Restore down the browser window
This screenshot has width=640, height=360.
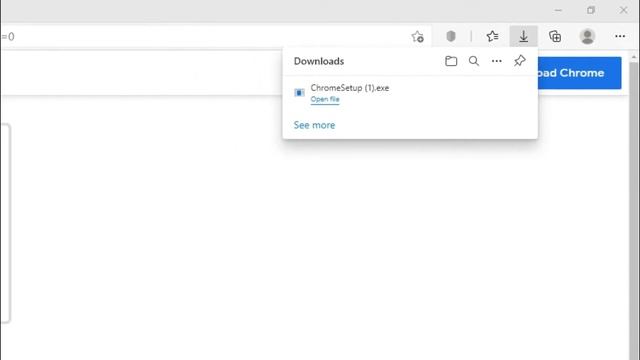pos(591,10)
